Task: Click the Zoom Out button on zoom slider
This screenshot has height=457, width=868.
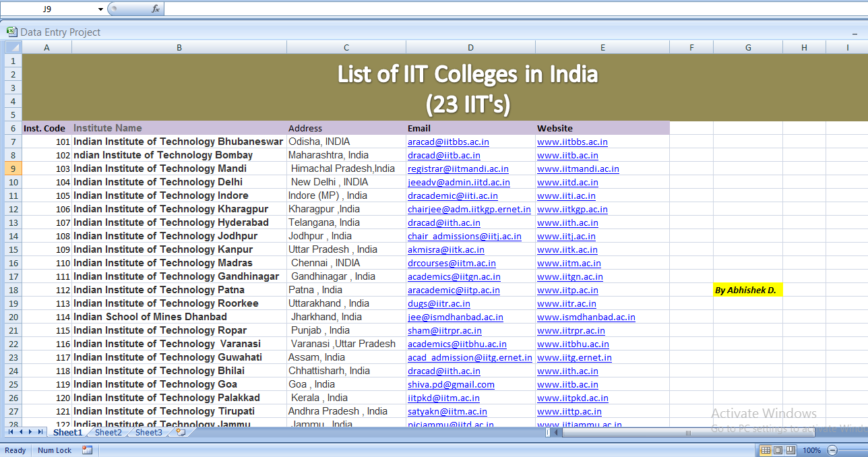Action: [x=832, y=450]
